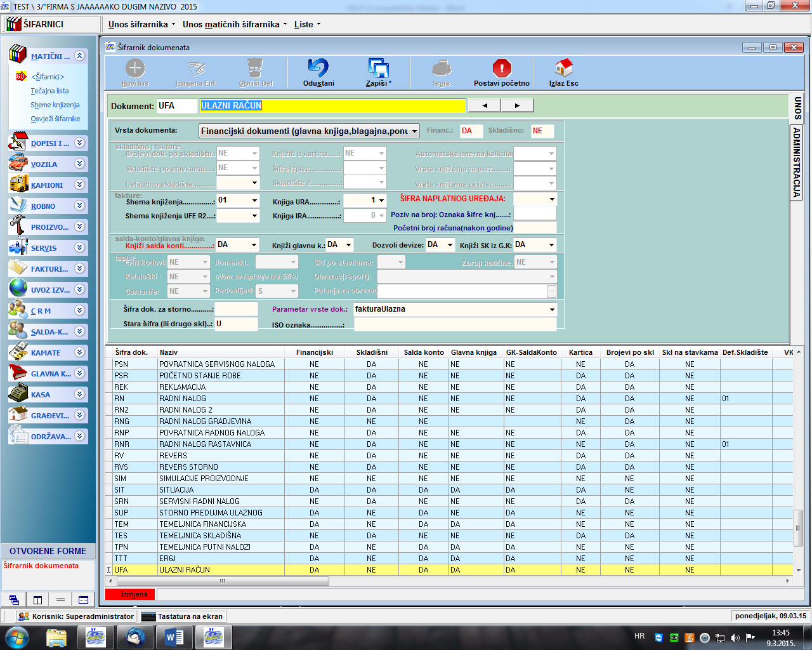The image size is (812, 650).
Task: Click the Stara šifra input field
Action: click(x=237, y=324)
